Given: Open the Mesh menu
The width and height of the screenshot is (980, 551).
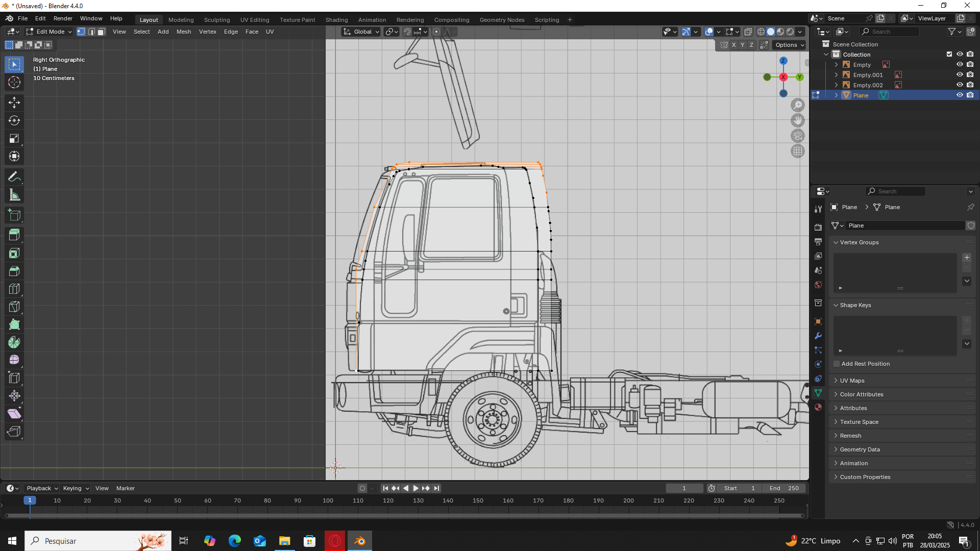Looking at the screenshot, I should pos(184,32).
